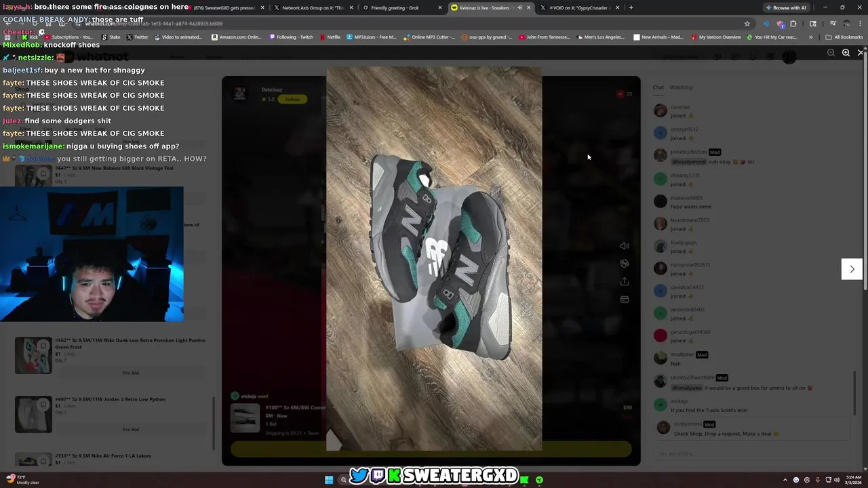Image resolution: width=868 pixels, height=488 pixels.
Task: Open the osu-pps bookmark
Action: [x=488, y=37]
